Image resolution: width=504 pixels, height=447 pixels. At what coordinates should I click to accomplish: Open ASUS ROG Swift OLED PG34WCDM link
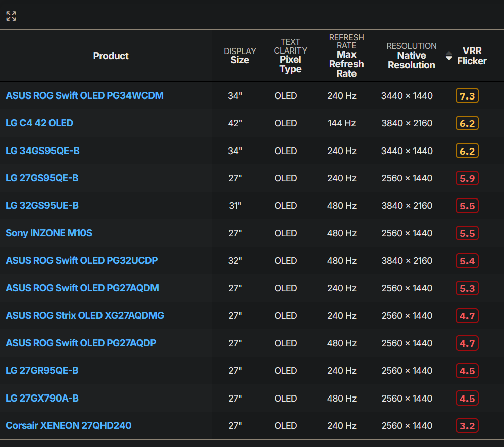click(x=84, y=95)
